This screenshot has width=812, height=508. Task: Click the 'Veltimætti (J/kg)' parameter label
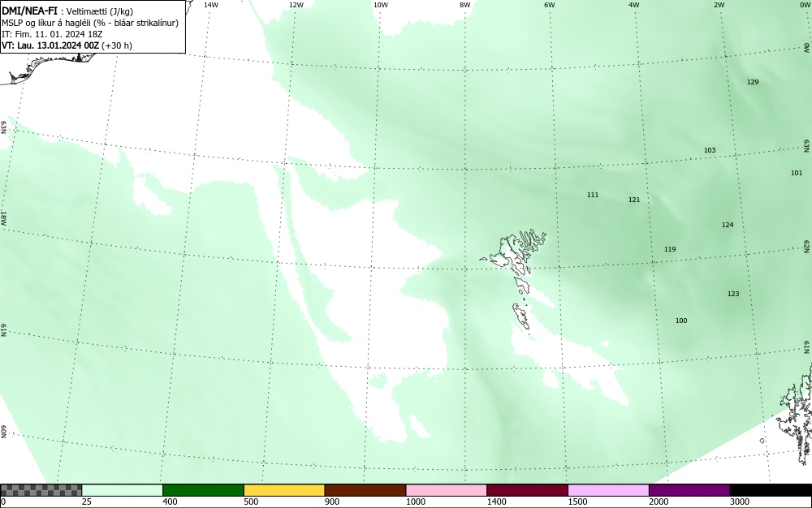pos(99,12)
